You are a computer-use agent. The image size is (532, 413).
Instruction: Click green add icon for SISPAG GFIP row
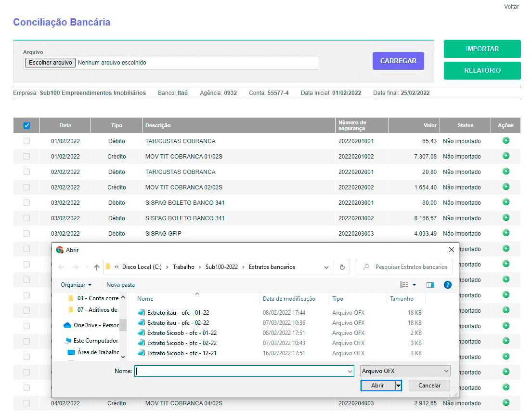pos(506,233)
